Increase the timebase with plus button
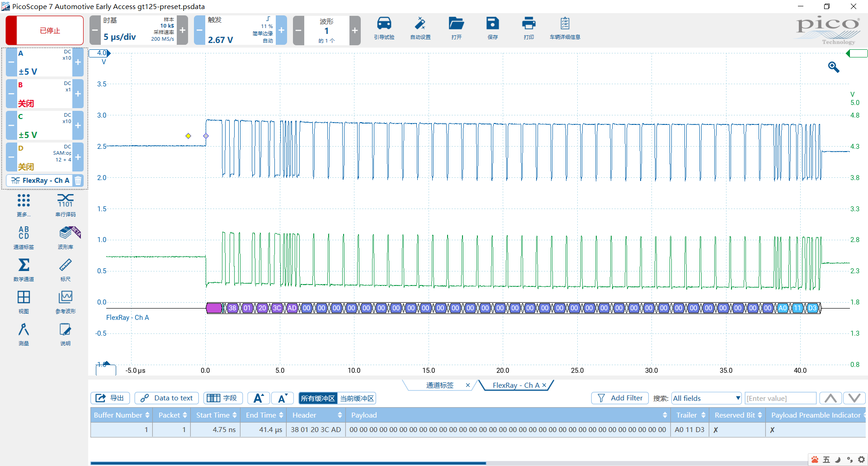 pyautogui.click(x=183, y=30)
